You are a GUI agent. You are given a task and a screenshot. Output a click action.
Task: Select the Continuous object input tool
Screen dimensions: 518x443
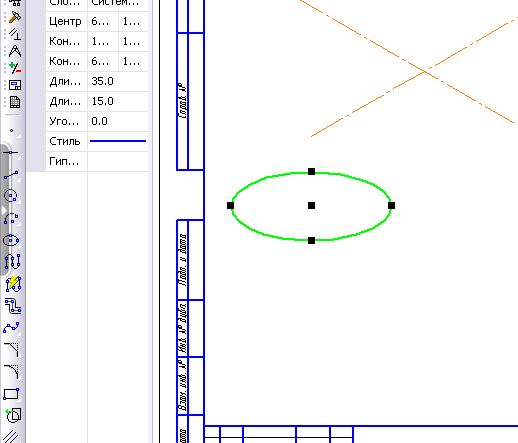pyautogui.click(x=13, y=262)
